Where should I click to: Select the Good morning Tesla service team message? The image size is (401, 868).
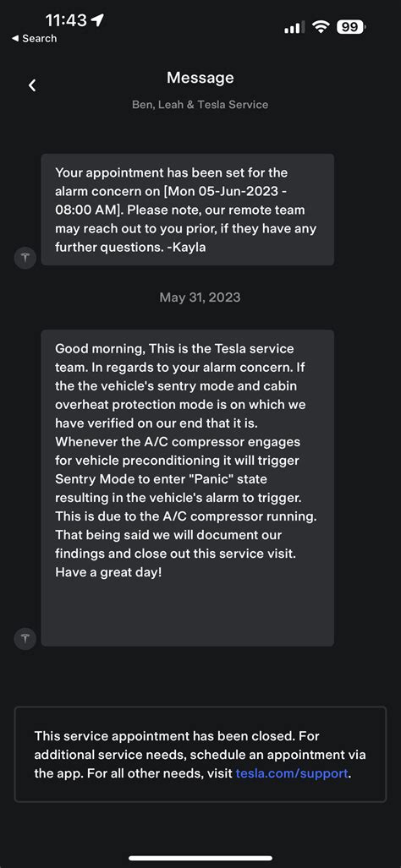pyautogui.click(x=188, y=488)
